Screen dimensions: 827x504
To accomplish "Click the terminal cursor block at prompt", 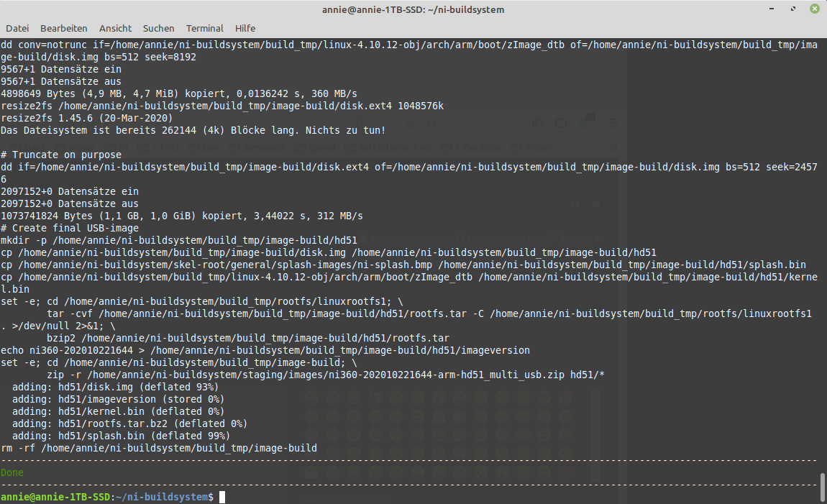I will [223, 497].
